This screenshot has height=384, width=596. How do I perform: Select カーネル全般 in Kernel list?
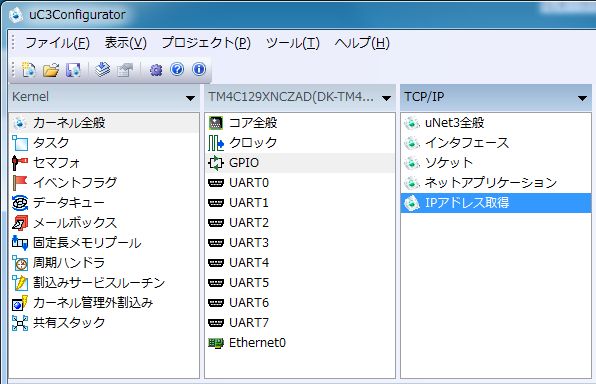pyautogui.click(x=104, y=123)
